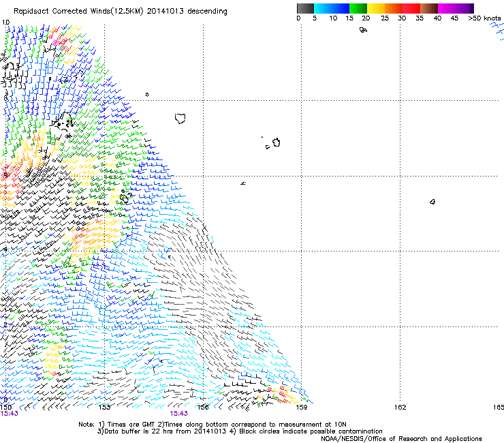504x443 pixels.
Task: Pick the orange 25-30 knots legend swatch
Action: [x=394, y=8]
